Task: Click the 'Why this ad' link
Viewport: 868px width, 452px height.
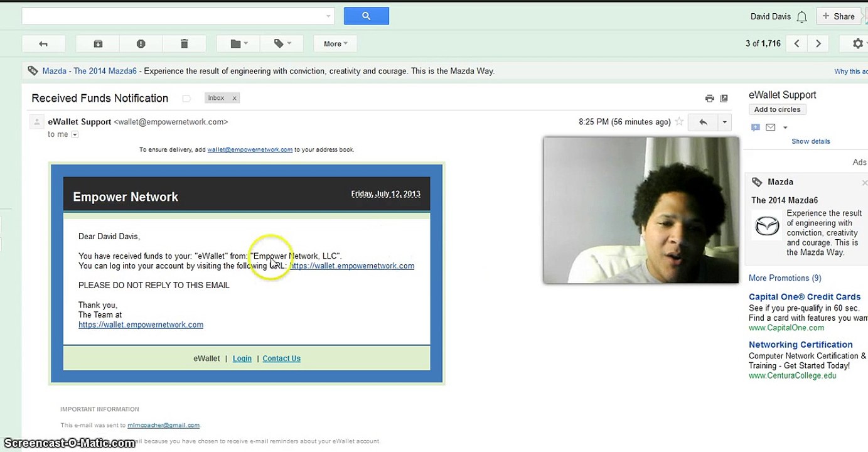Action: point(851,72)
